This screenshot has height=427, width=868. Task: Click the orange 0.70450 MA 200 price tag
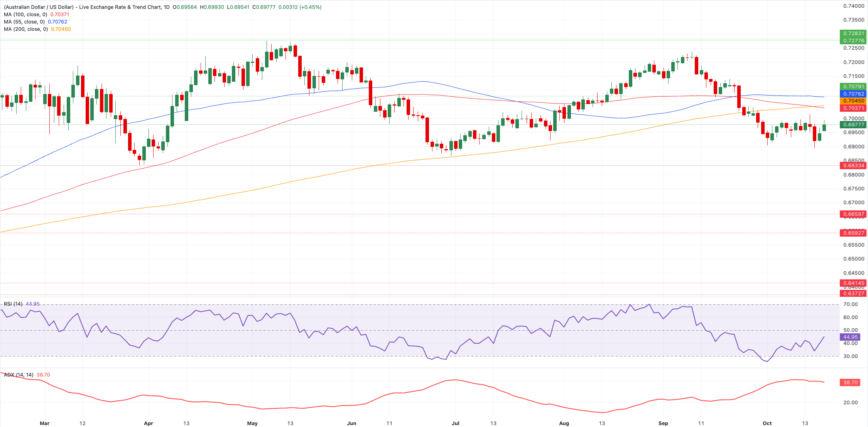coord(853,101)
